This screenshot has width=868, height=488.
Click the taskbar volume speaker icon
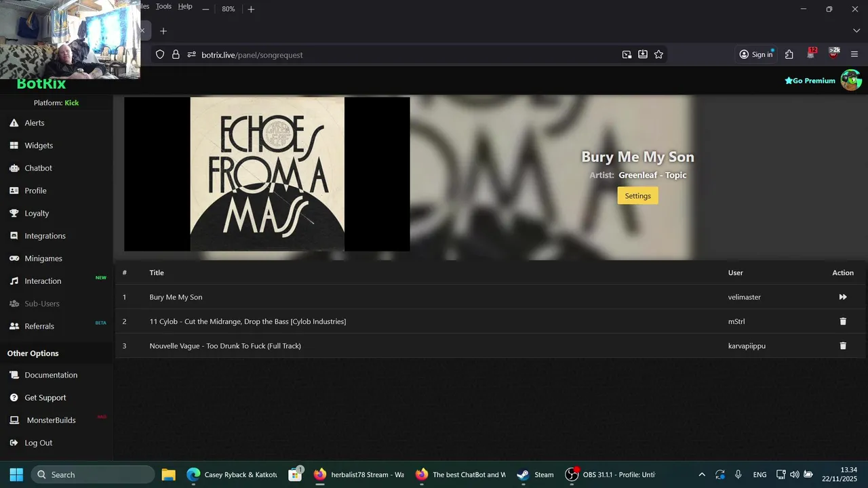795,474
